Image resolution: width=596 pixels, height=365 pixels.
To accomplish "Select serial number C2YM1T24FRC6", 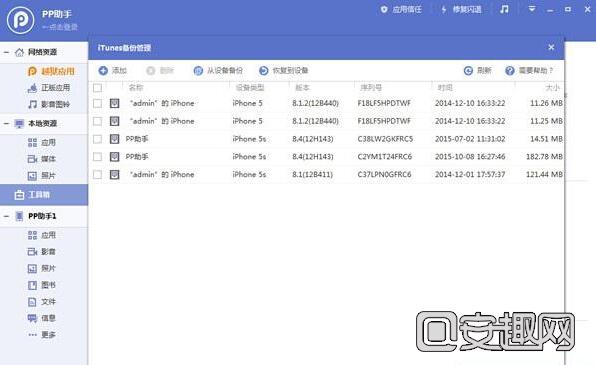I will click(x=385, y=157).
